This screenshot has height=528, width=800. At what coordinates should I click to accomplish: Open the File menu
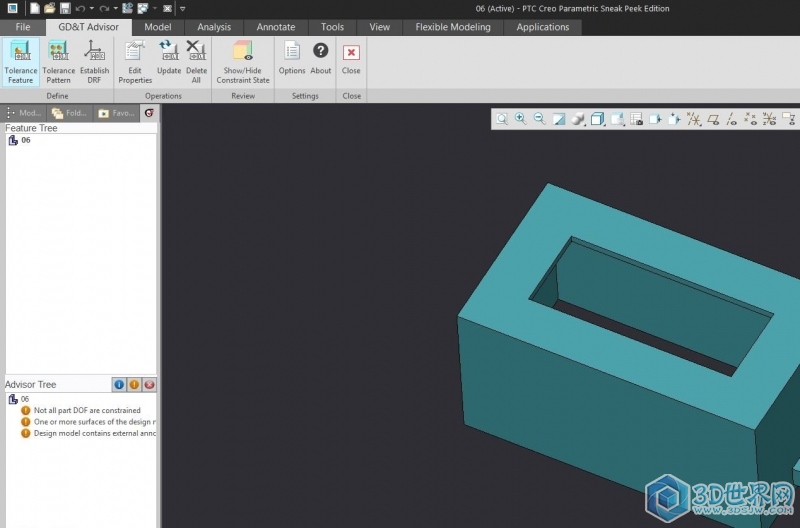click(22, 27)
